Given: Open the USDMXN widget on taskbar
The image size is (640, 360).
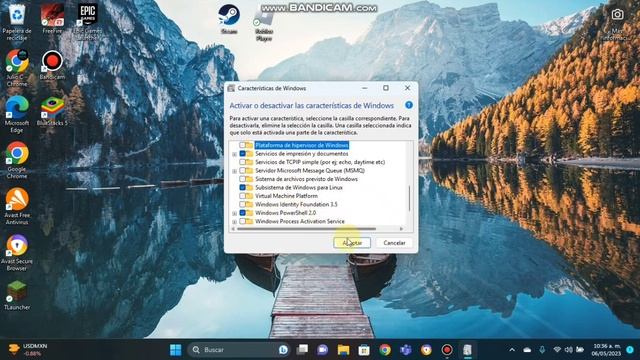Looking at the screenshot, I should point(29,350).
